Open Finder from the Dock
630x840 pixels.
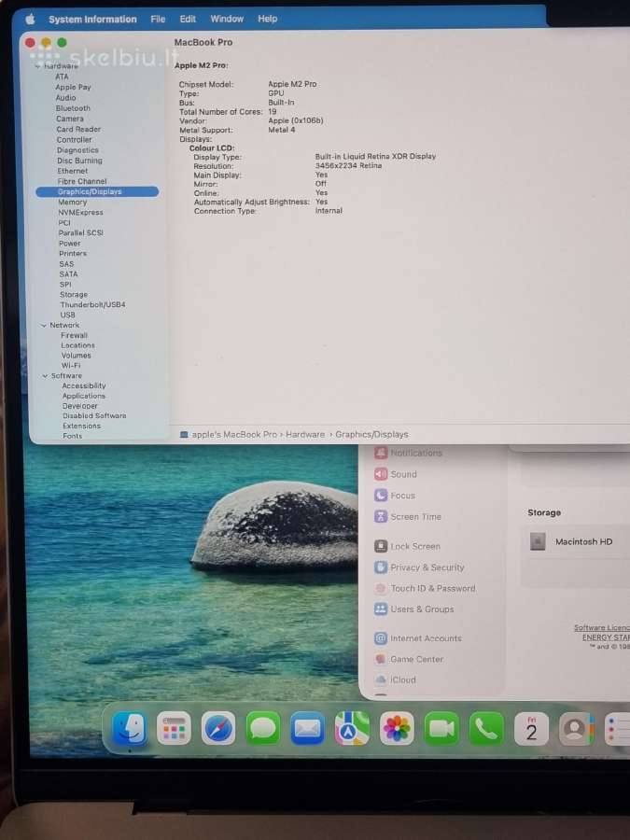(129, 728)
